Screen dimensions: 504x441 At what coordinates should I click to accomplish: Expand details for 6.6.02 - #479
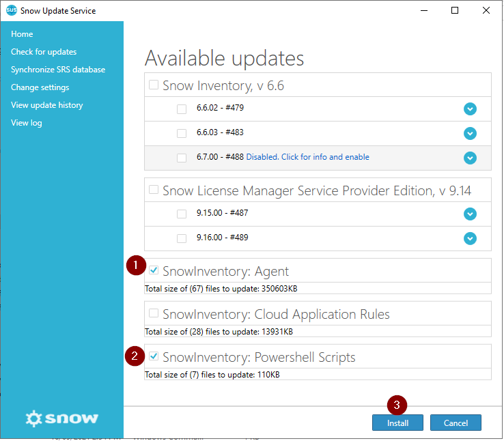470,109
